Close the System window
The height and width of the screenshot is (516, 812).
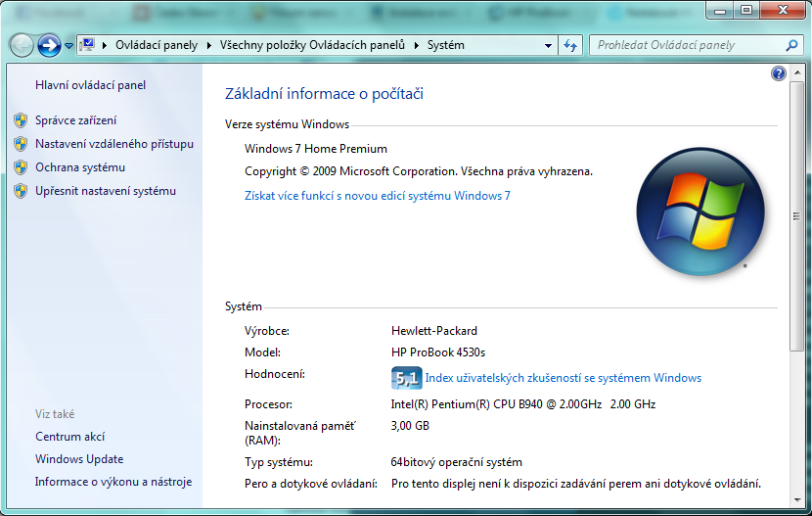783,10
